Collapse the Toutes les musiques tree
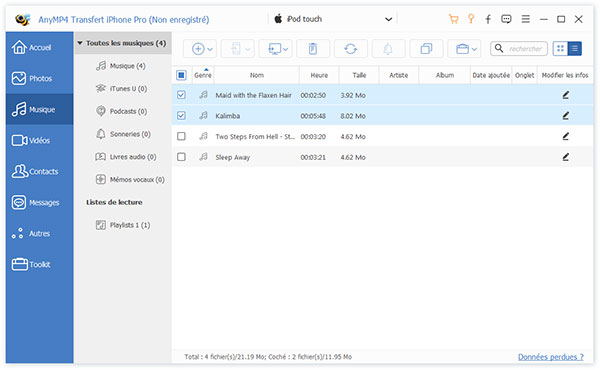The width and height of the screenshot is (600, 370). 80,43
